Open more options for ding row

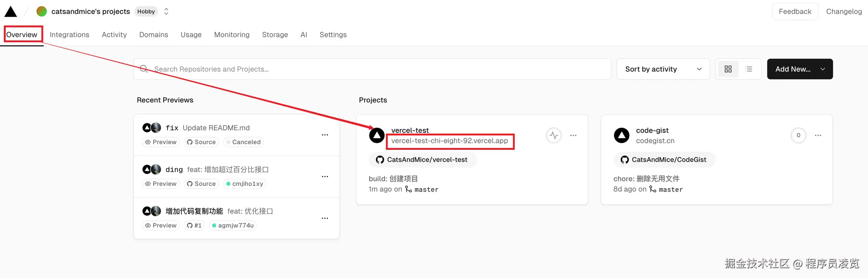coord(325,177)
